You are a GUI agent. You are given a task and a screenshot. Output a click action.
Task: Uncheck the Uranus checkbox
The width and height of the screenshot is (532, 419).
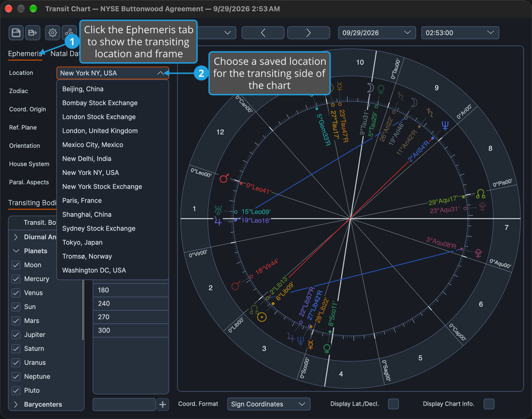tap(16, 362)
